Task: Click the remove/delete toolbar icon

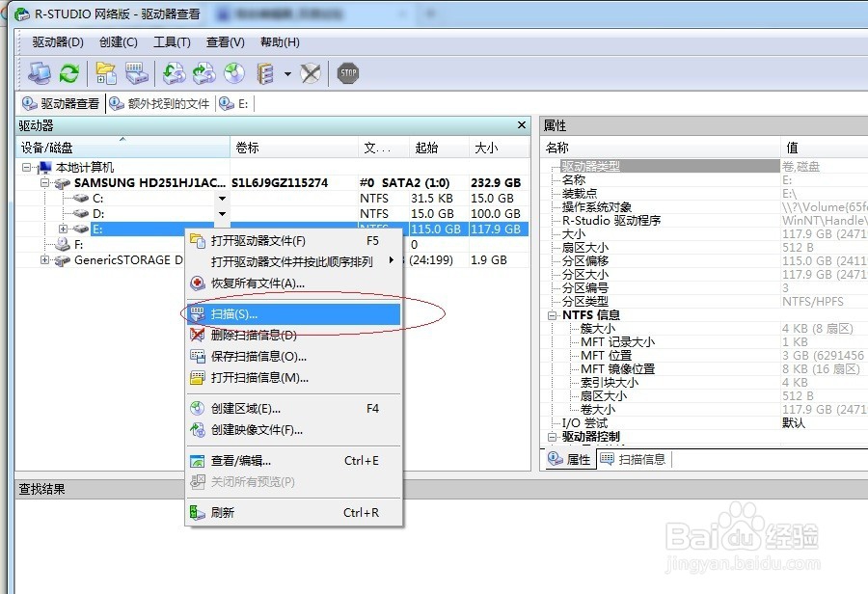Action: pos(311,73)
